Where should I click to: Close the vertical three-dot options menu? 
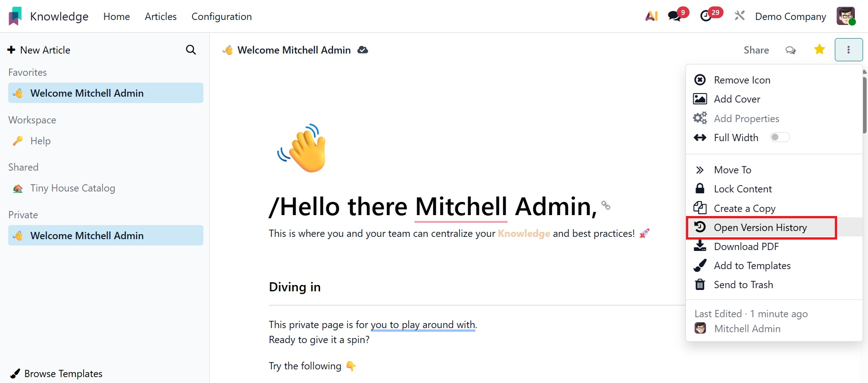click(848, 49)
